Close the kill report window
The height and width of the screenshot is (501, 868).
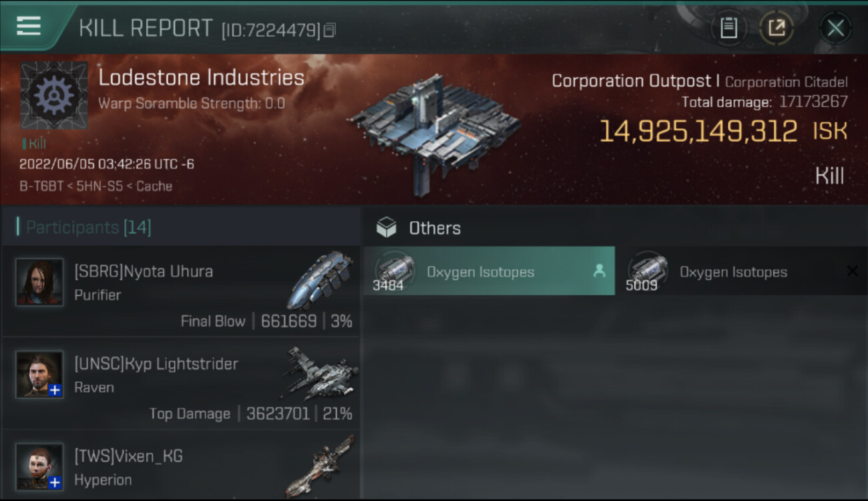pyautogui.click(x=835, y=28)
